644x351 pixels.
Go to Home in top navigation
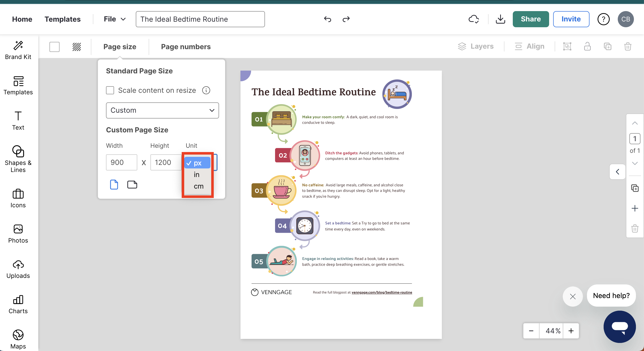click(22, 19)
